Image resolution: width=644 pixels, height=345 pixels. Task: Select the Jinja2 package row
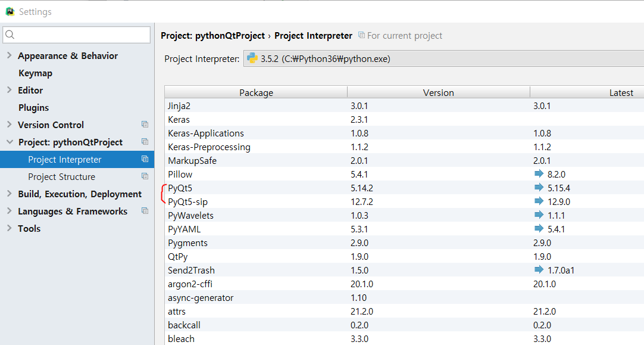[404, 105]
